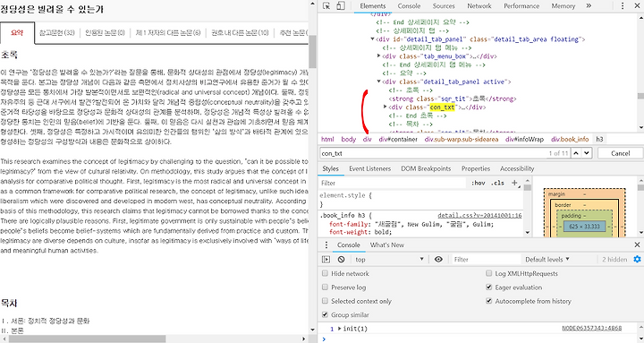This screenshot has width=644, height=343.
Task: Open console drawer three-dot menu
Action: (326, 244)
